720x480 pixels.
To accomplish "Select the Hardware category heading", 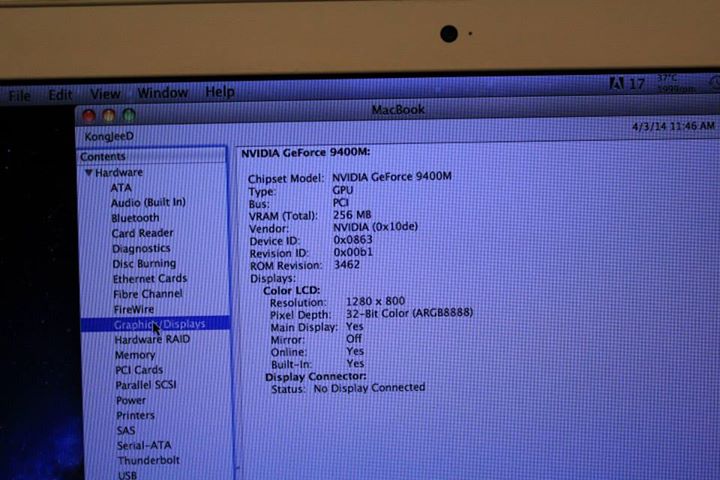I will (x=118, y=172).
